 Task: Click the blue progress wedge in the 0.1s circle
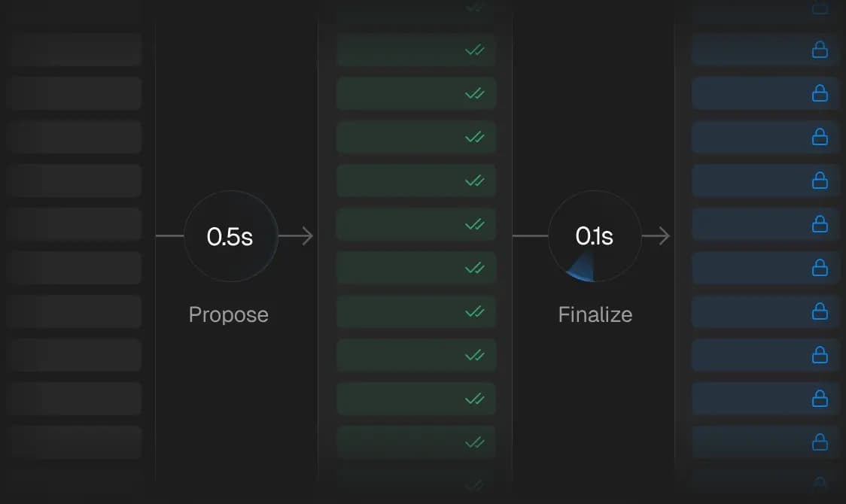click(x=580, y=269)
